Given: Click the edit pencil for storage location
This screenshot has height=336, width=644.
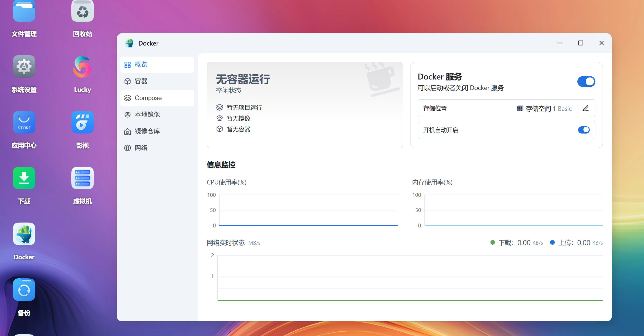Looking at the screenshot, I should [585, 108].
